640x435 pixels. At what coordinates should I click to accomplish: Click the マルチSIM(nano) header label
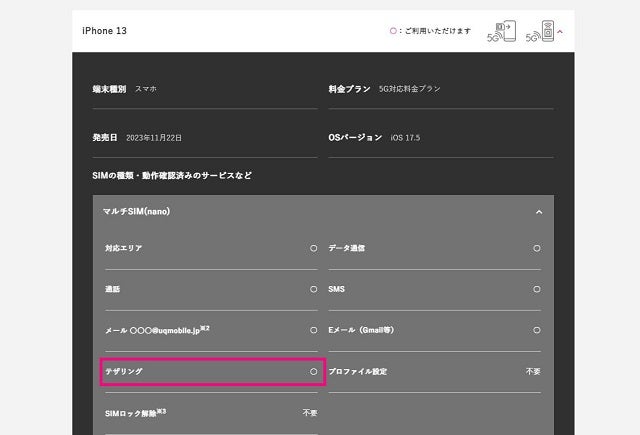click(135, 212)
